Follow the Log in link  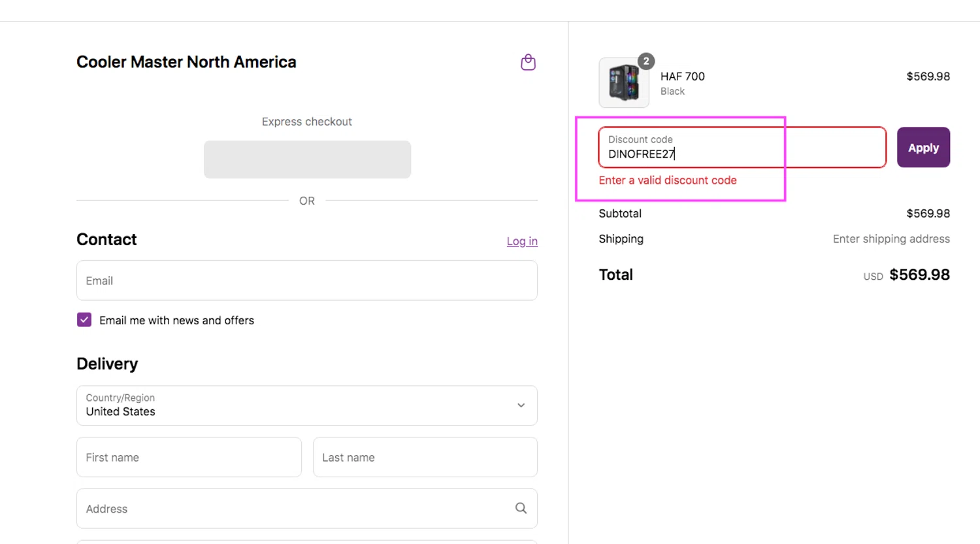pyautogui.click(x=522, y=241)
